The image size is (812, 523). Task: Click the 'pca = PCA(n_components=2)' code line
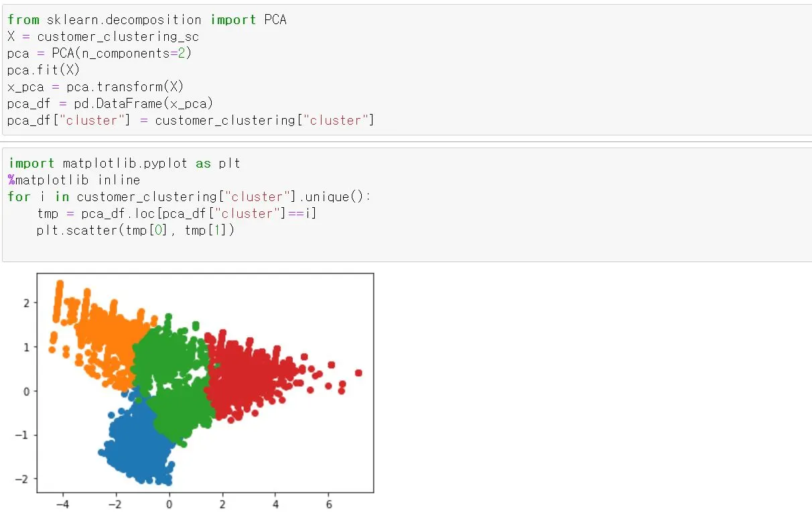pyautogui.click(x=99, y=54)
